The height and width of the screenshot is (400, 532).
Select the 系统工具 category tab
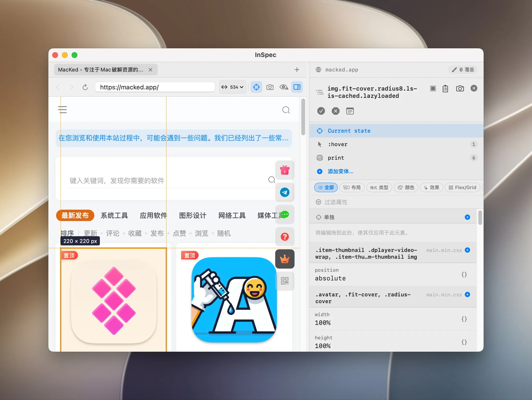(x=114, y=215)
